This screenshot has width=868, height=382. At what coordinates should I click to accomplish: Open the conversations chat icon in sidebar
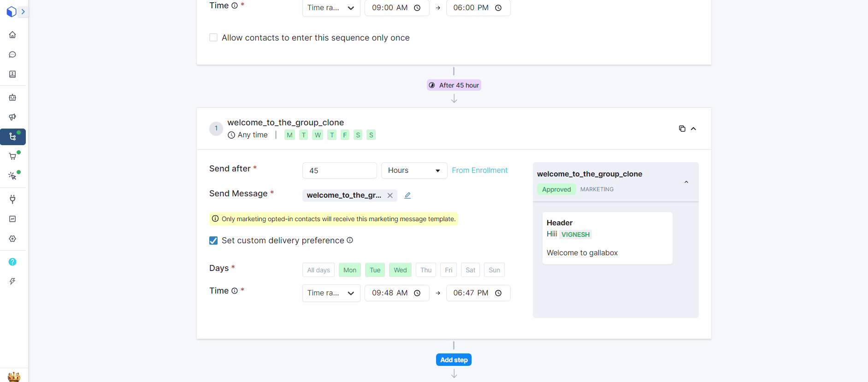coord(12,54)
